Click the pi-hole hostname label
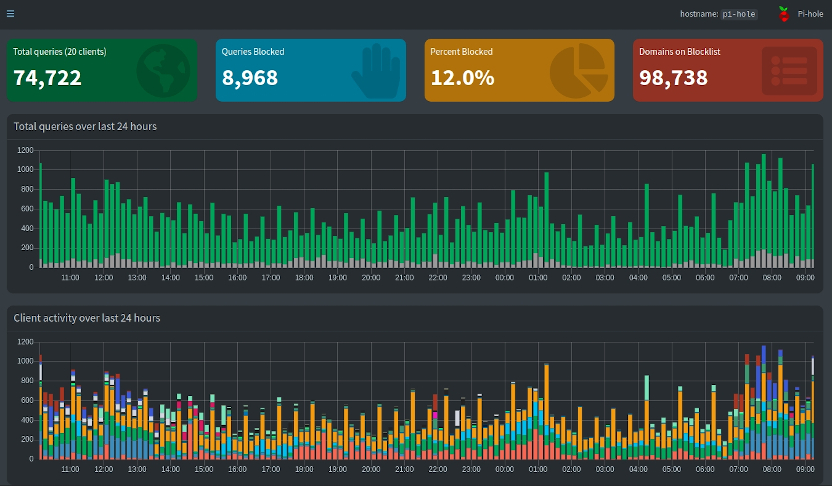 point(739,14)
